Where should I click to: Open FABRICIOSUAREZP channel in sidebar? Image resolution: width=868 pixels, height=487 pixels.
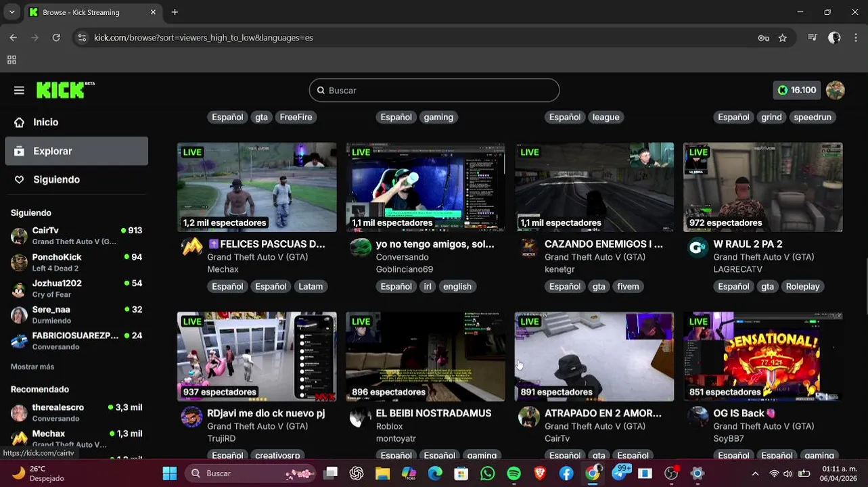pyautogui.click(x=76, y=340)
